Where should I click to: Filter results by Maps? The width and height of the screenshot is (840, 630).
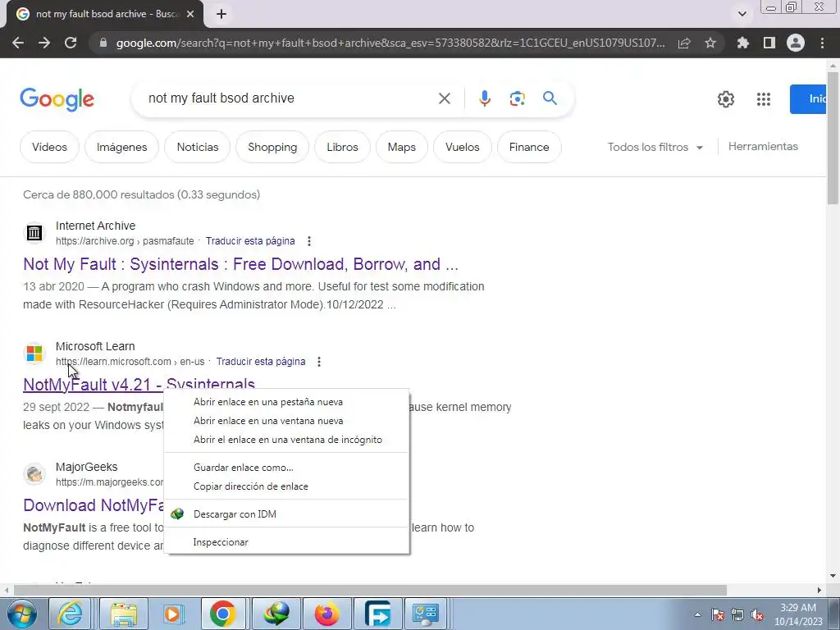(402, 147)
